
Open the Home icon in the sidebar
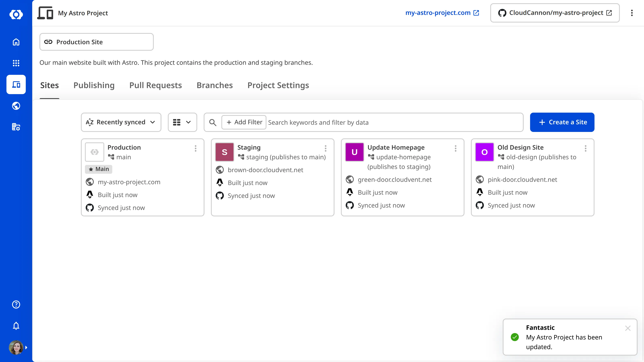point(16,42)
